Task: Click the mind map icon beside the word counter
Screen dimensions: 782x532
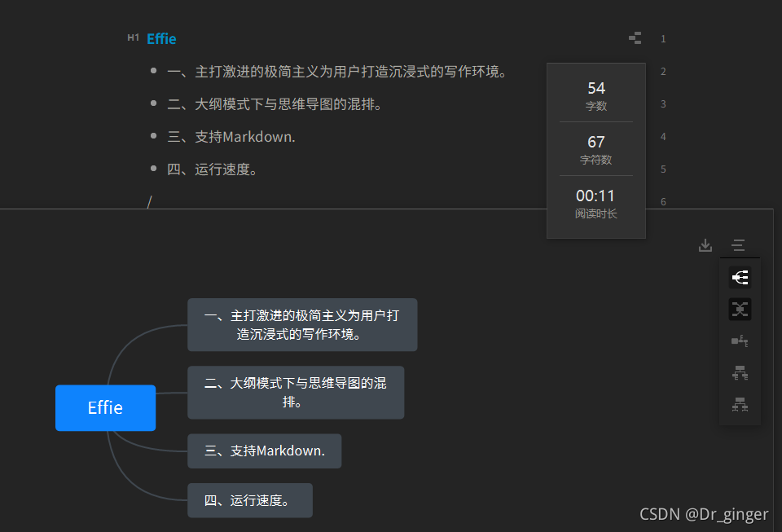Action: point(635,37)
